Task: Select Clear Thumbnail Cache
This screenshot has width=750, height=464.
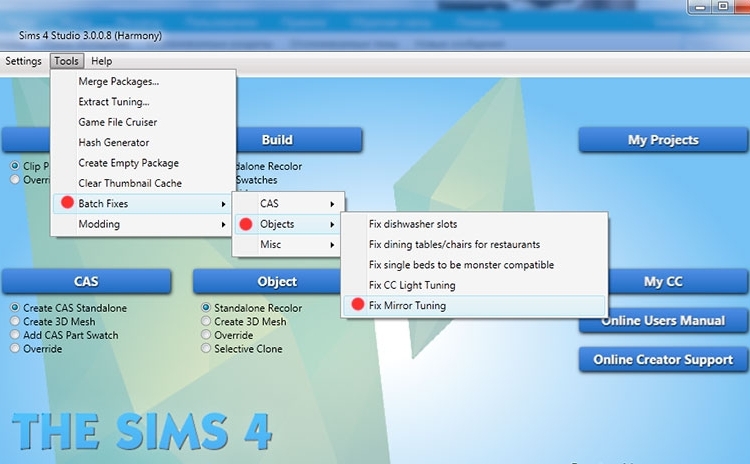Action: pos(129,184)
